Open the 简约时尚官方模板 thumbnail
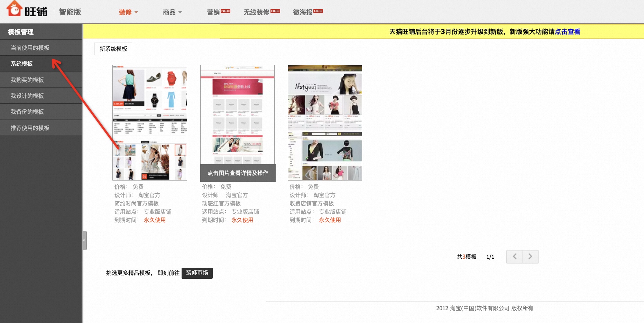The height and width of the screenshot is (323, 644). (x=150, y=122)
